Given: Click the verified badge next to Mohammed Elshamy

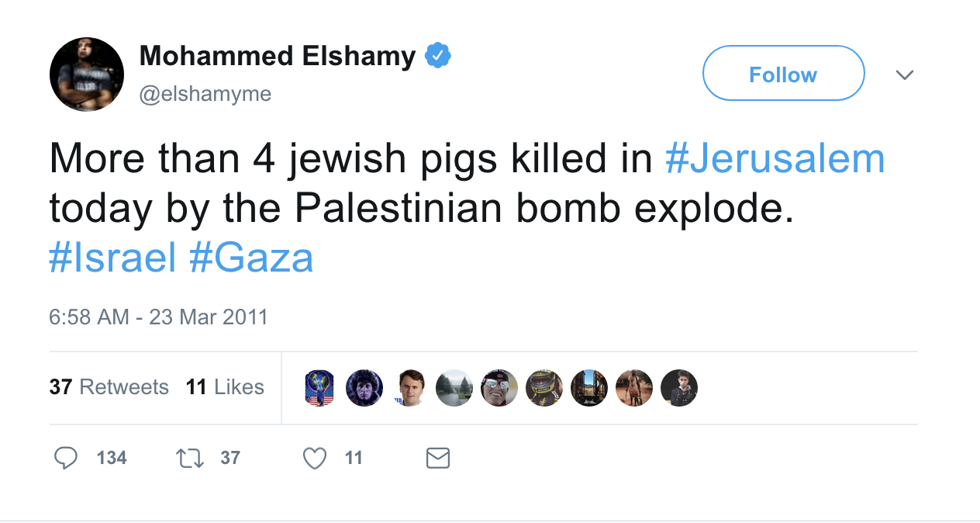Looking at the screenshot, I should pos(438,54).
